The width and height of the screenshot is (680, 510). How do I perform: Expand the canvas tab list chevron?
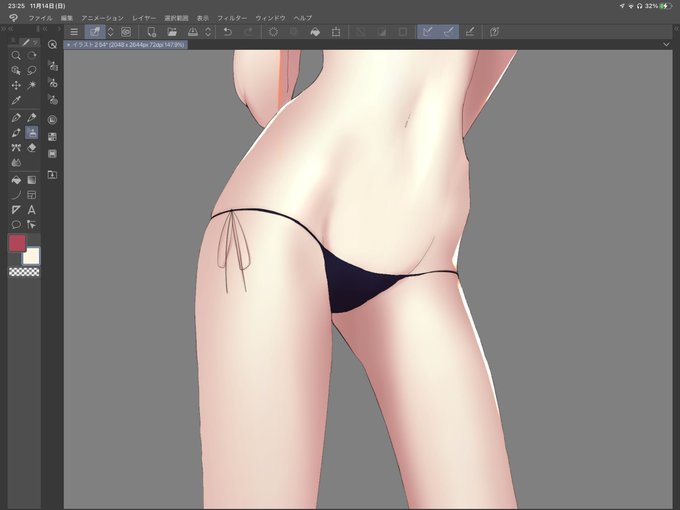coord(666,44)
